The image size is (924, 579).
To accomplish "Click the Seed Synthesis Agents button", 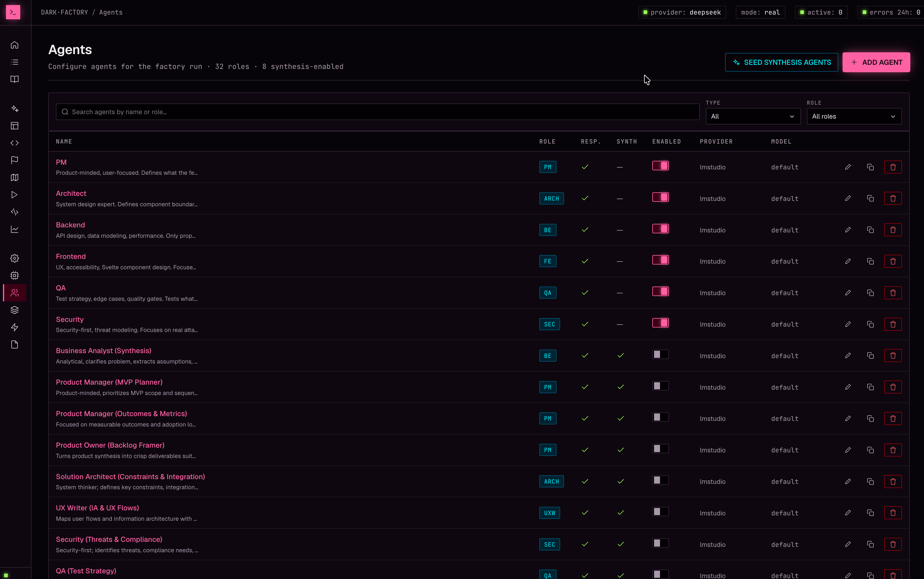I will tap(781, 62).
